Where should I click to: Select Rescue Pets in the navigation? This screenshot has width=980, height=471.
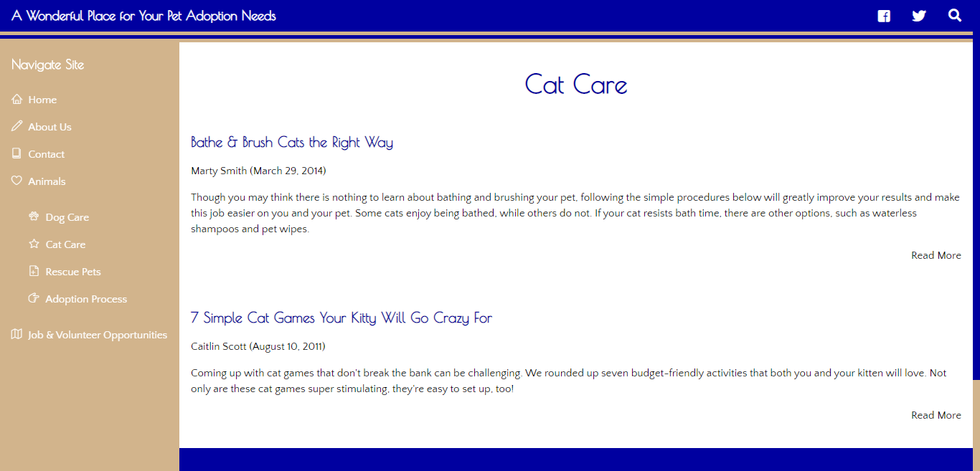point(73,272)
